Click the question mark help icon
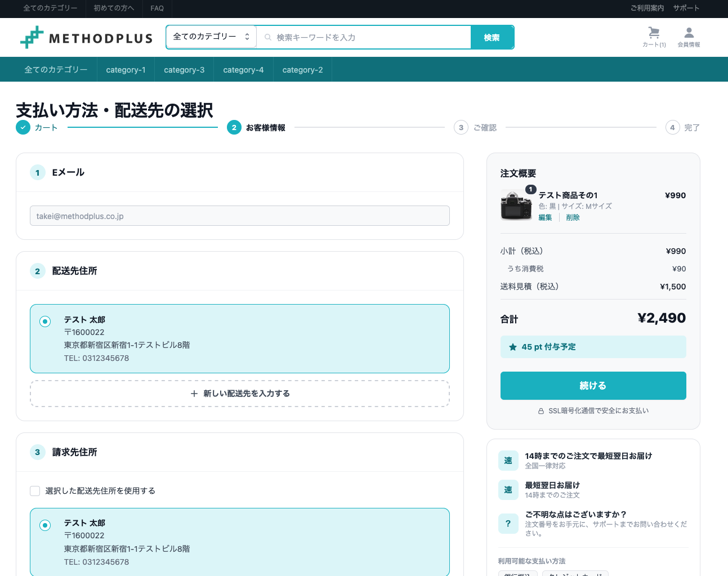 click(508, 524)
